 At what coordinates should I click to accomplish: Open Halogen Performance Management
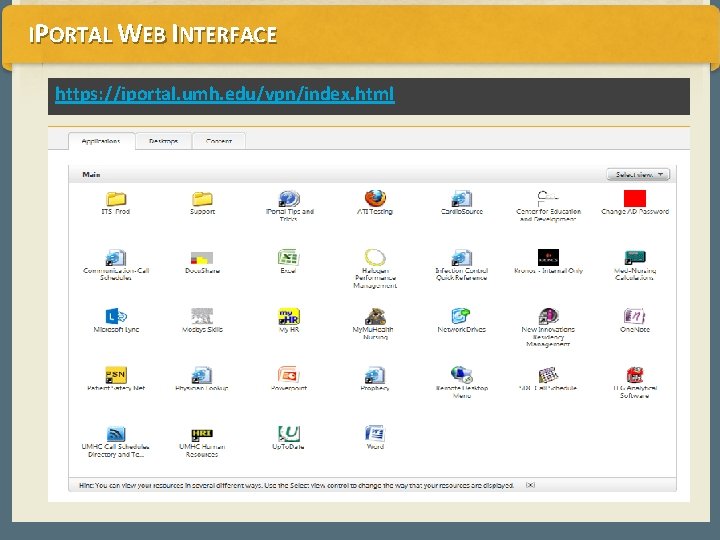(375, 257)
